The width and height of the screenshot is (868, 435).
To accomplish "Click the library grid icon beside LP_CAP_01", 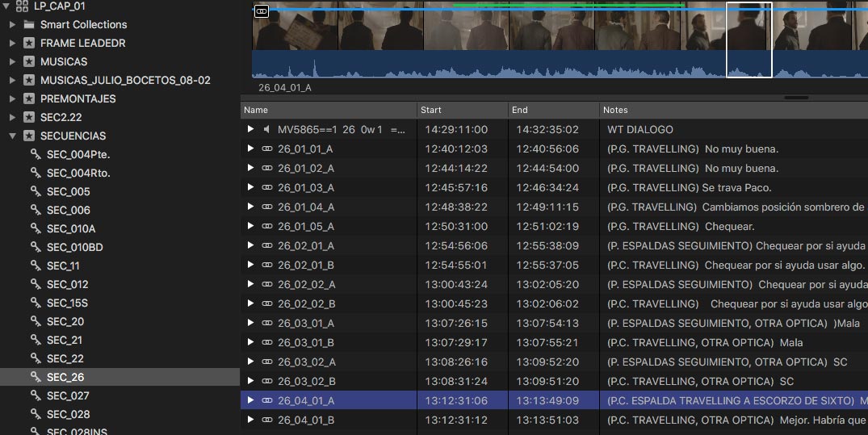I will point(22,6).
